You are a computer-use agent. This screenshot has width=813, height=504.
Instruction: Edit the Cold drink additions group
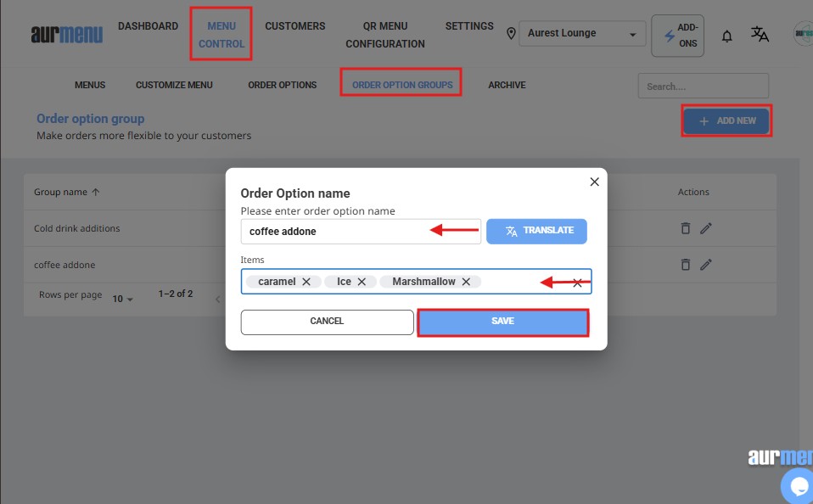pyautogui.click(x=706, y=228)
